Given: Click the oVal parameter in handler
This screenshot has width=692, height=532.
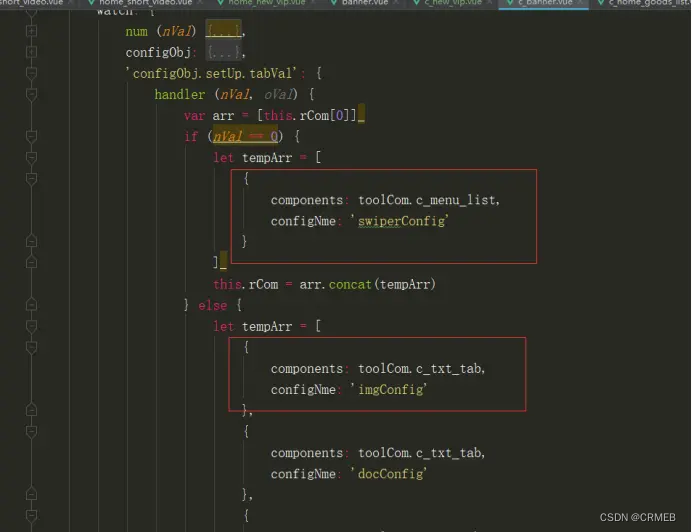Looking at the screenshot, I should (278, 94).
